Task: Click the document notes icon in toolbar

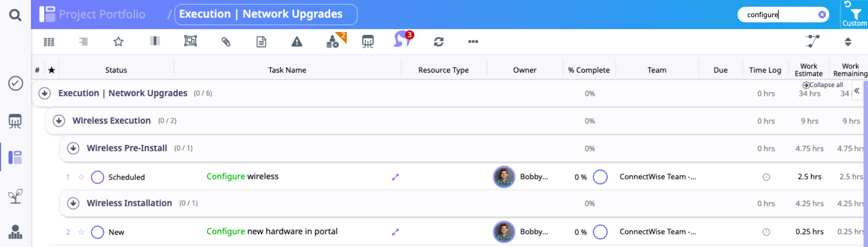Action: click(x=261, y=42)
